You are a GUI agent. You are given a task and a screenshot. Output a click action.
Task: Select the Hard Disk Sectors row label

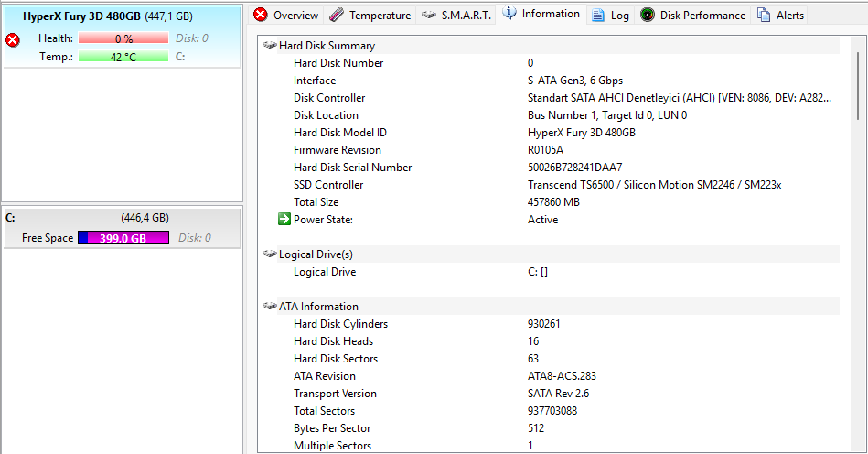coord(336,359)
